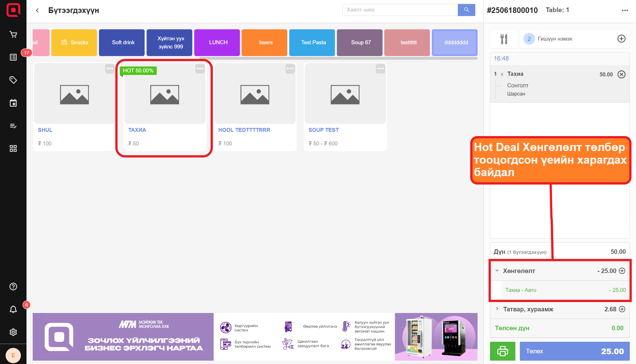The width and height of the screenshot is (636, 364).
Task: Collapse the Хөнгөлөлт discount section
Action: click(497, 271)
